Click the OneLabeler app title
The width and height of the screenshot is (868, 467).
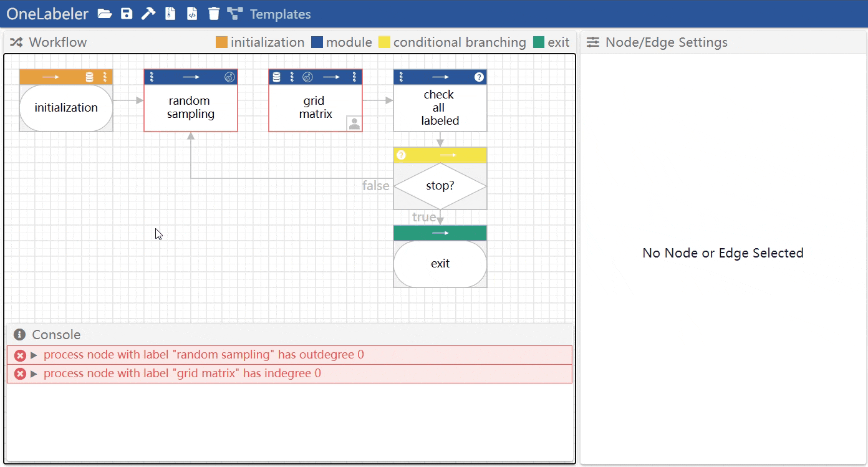click(x=47, y=14)
